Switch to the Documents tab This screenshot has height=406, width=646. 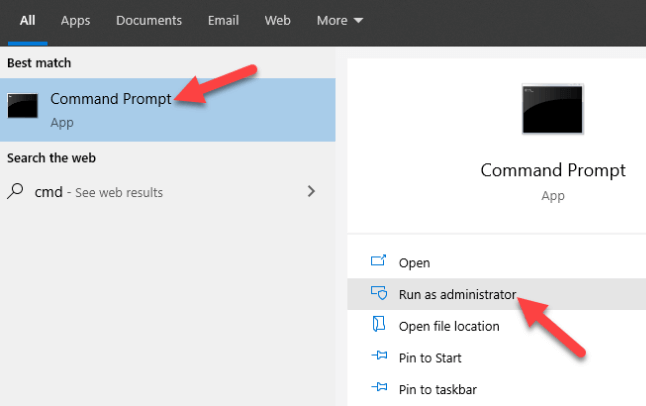coord(149,20)
